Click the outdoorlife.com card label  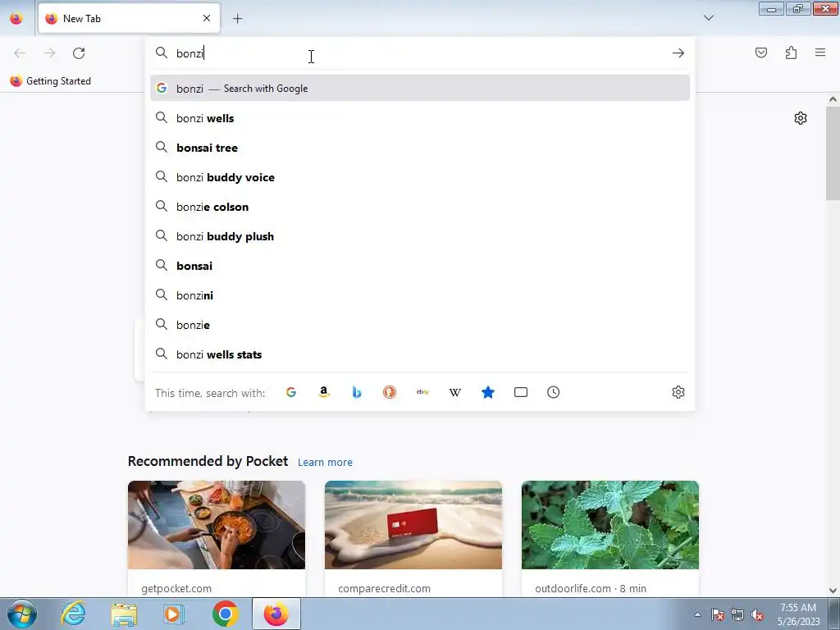(x=591, y=589)
